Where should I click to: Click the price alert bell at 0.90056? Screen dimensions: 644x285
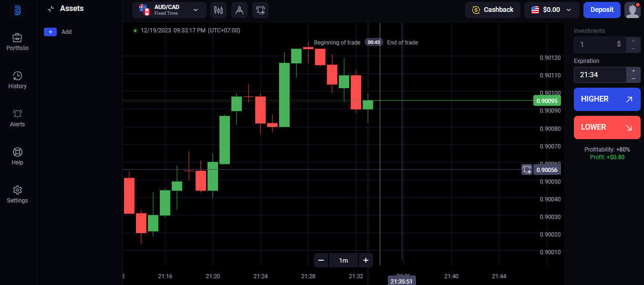click(x=527, y=169)
